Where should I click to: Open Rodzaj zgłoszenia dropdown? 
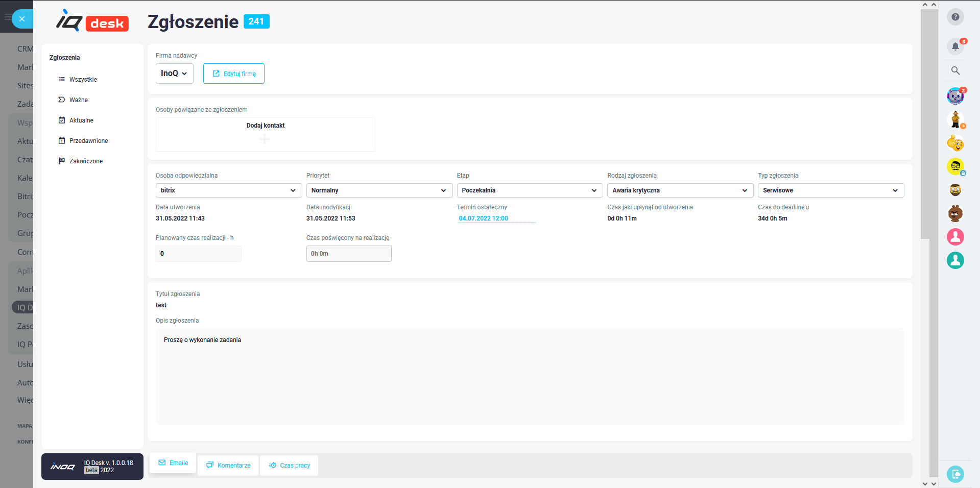(x=680, y=190)
